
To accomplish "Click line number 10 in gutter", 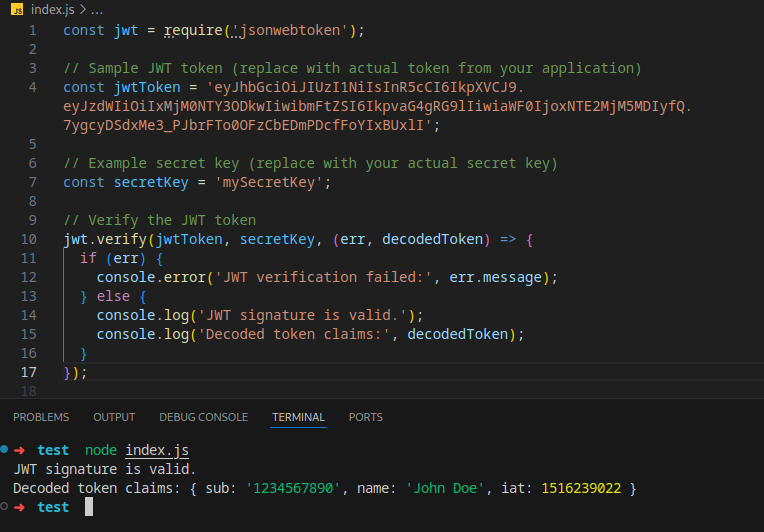I will 29,239.
